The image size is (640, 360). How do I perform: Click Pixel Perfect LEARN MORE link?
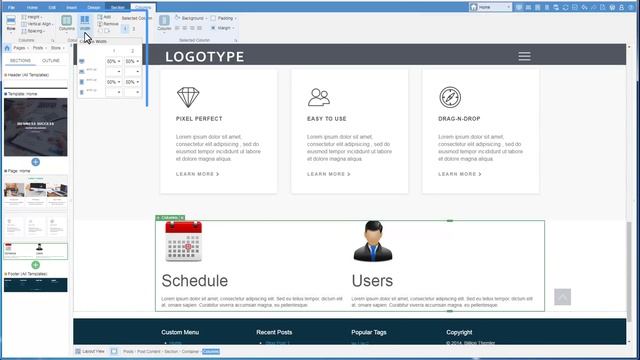tap(198, 174)
